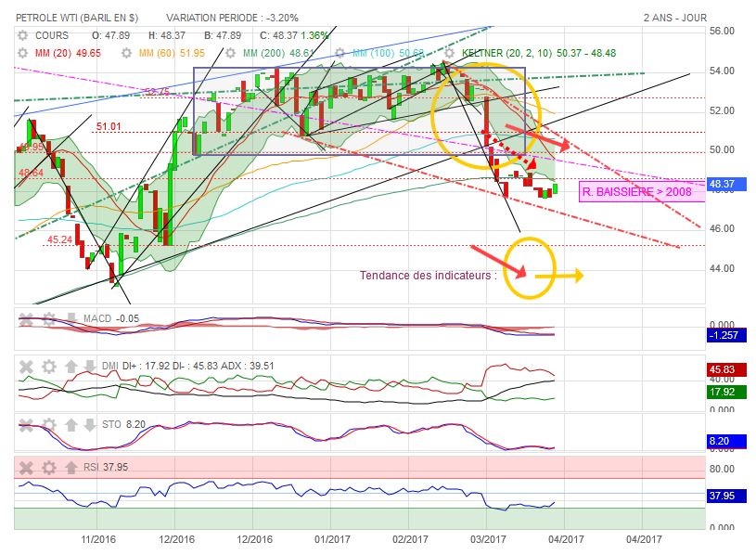The height and width of the screenshot is (555, 756).
Task: Click the 52.00 price axis label
Action: [x=722, y=110]
